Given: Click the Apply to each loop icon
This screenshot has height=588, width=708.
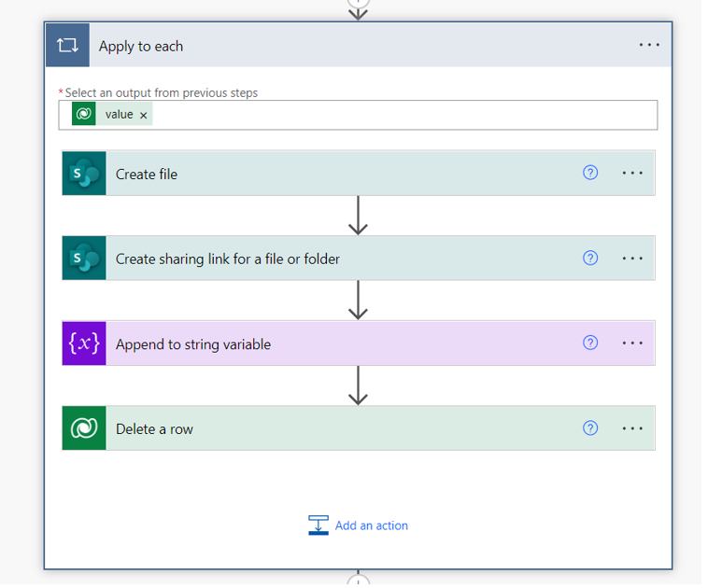Looking at the screenshot, I should click(x=67, y=45).
